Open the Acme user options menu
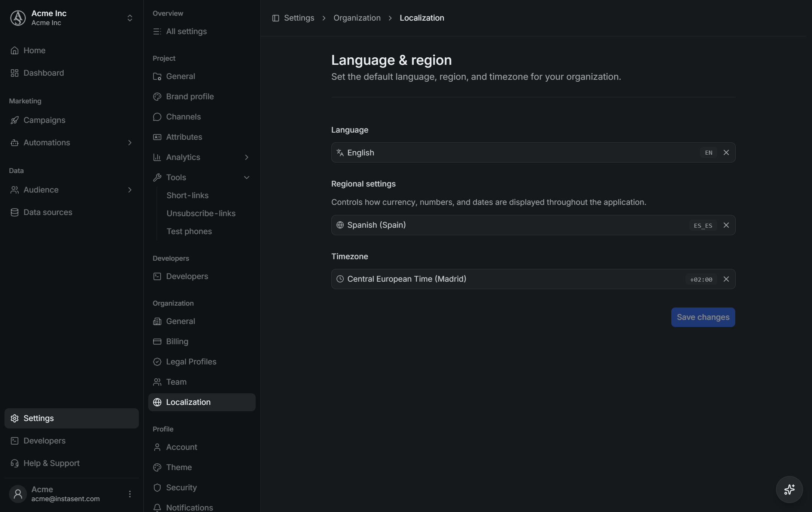This screenshot has width=812, height=512. coord(130,494)
